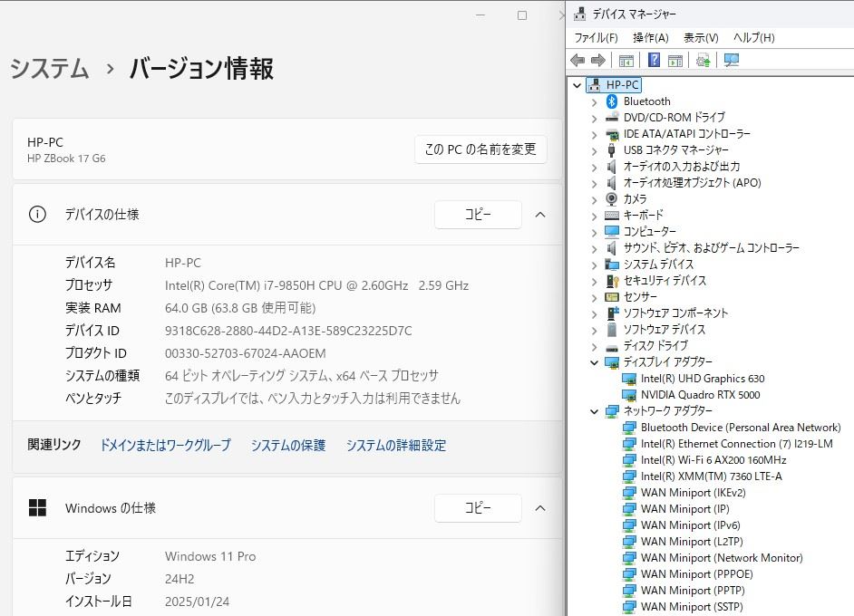Select Intel(R) XMM(TM) 7360 LTE-A

(712, 476)
